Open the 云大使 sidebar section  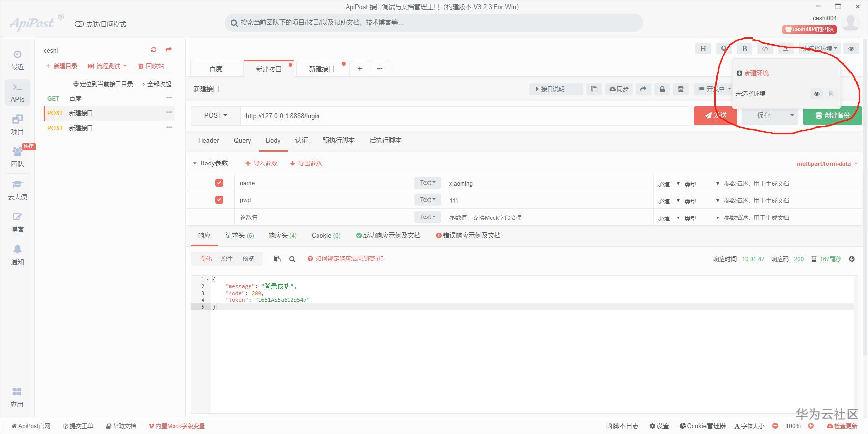tap(17, 190)
